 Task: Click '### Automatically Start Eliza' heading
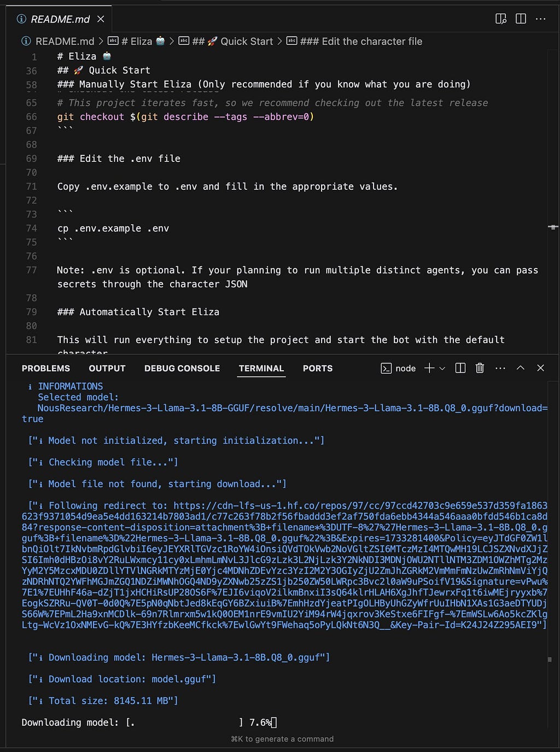[x=138, y=312]
